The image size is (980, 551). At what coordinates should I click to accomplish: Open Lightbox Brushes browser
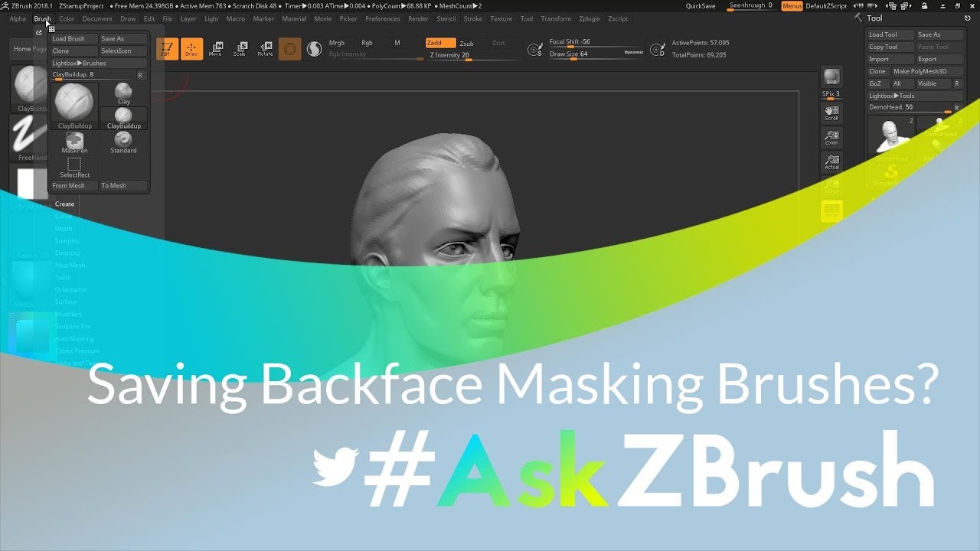[x=99, y=63]
